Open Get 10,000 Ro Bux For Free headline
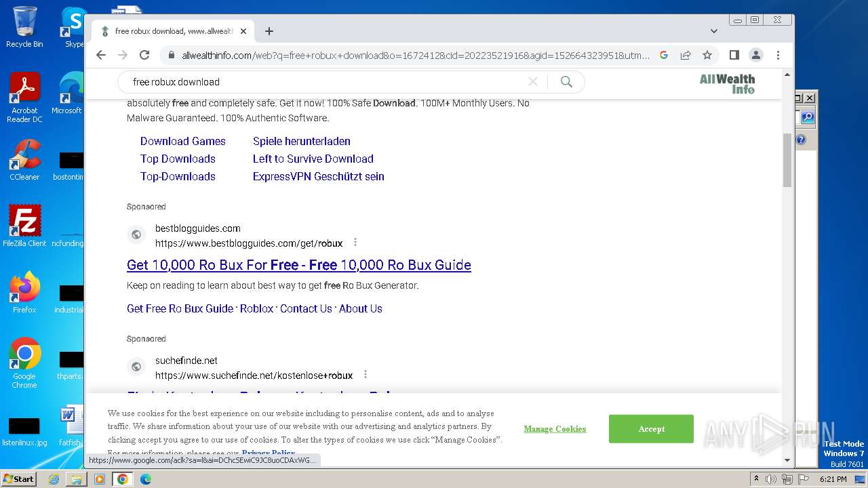Screen dimensions: 868x488 (299, 265)
